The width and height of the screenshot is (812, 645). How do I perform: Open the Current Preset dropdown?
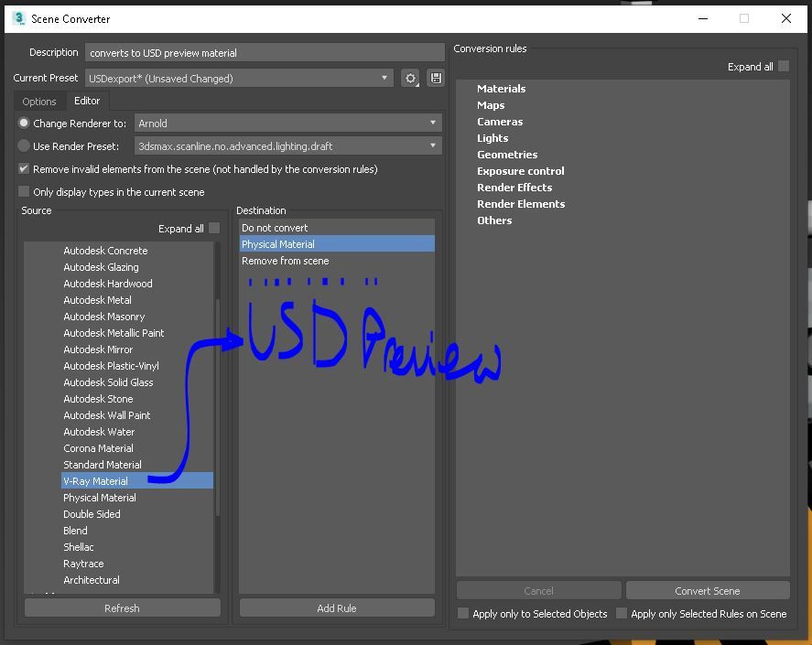tap(239, 78)
